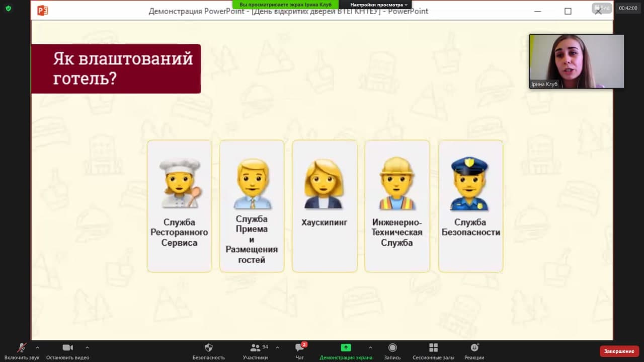644x362 pixels.
Task: Open the Настройки просмотра view menu
Action: click(x=378, y=5)
